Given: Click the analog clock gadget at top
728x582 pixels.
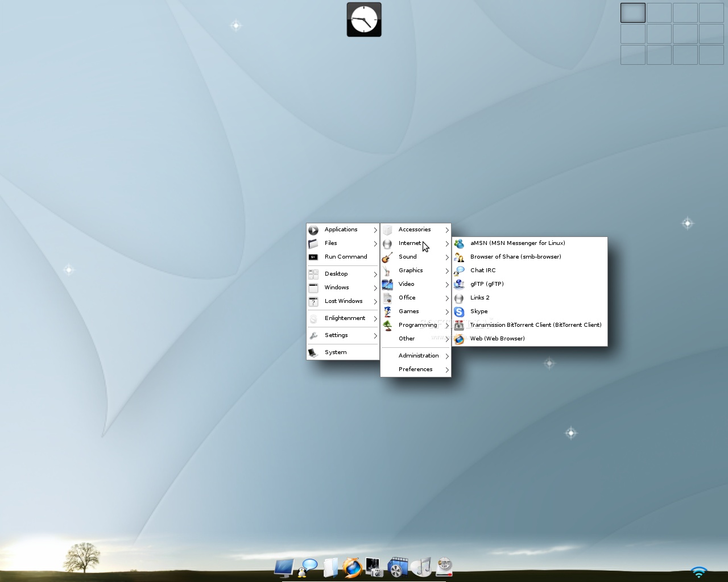Looking at the screenshot, I should point(364,19).
